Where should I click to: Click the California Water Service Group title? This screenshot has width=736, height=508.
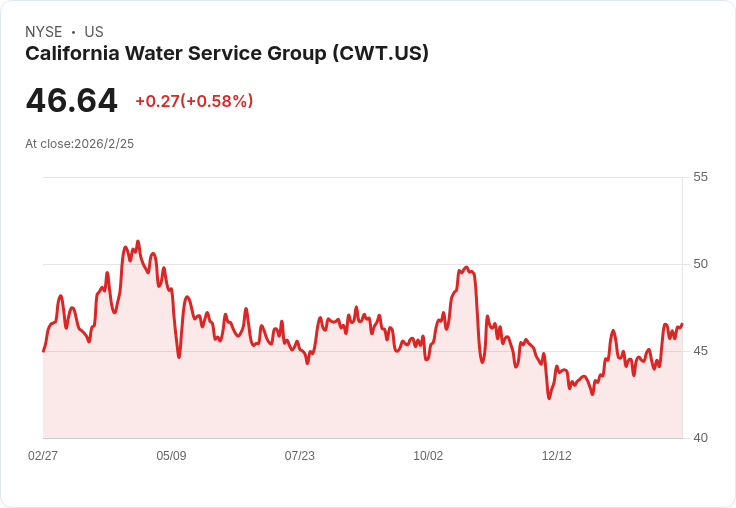coord(227,54)
